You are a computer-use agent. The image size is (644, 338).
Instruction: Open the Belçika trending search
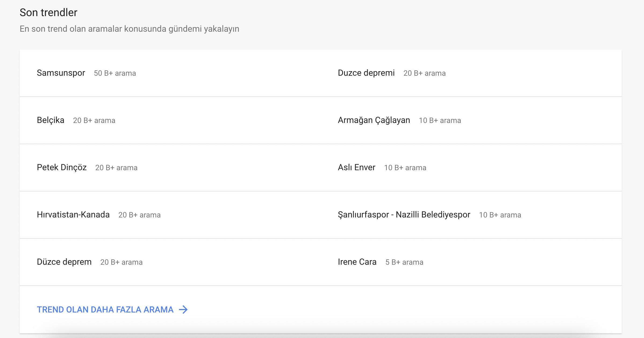(51, 120)
